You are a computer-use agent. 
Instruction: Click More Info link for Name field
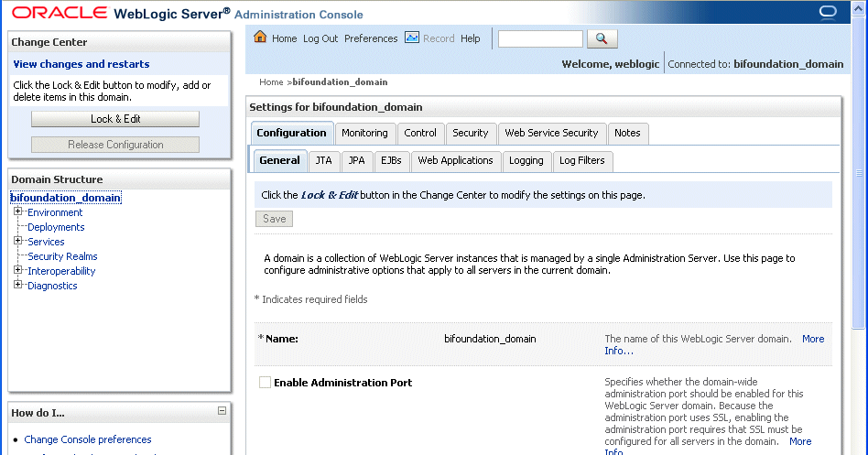(x=813, y=339)
